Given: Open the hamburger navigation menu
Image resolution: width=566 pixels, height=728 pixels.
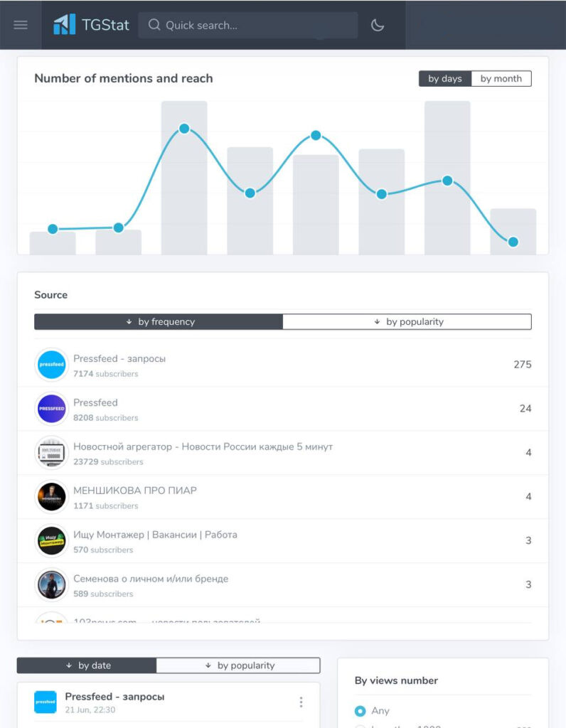Looking at the screenshot, I should pyautogui.click(x=21, y=25).
